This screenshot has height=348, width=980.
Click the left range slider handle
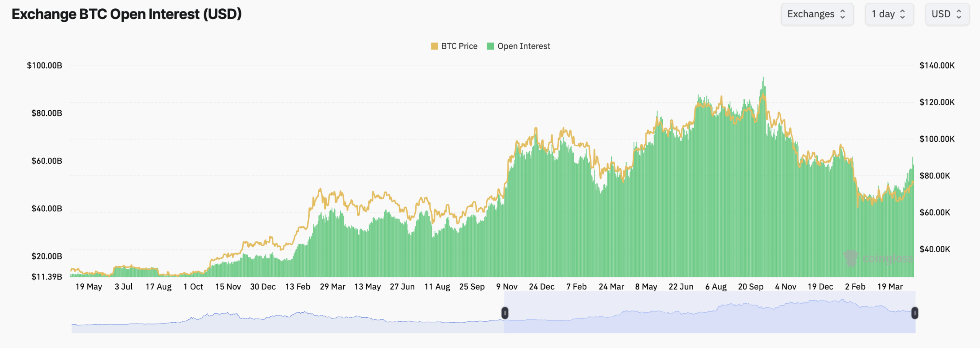pos(505,313)
